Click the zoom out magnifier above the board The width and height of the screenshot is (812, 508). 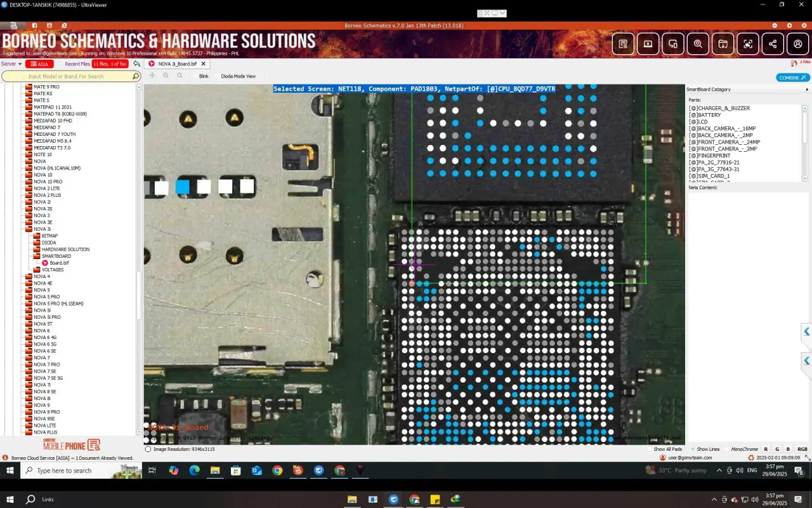180,76
